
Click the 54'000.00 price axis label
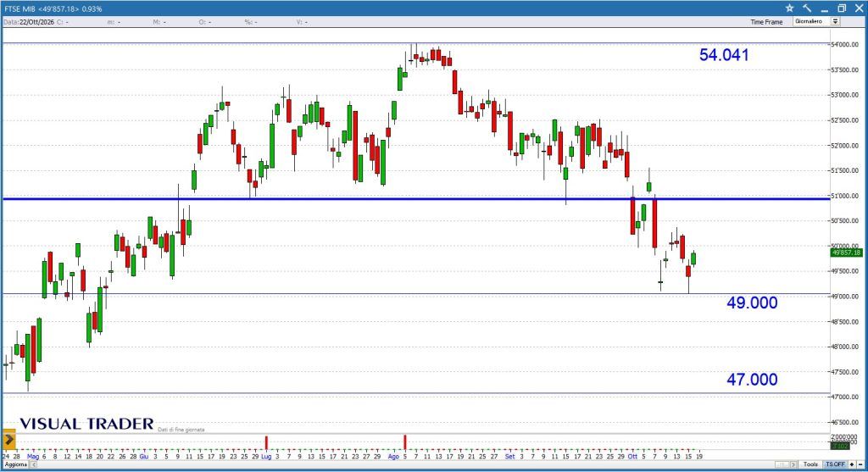[x=845, y=44]
